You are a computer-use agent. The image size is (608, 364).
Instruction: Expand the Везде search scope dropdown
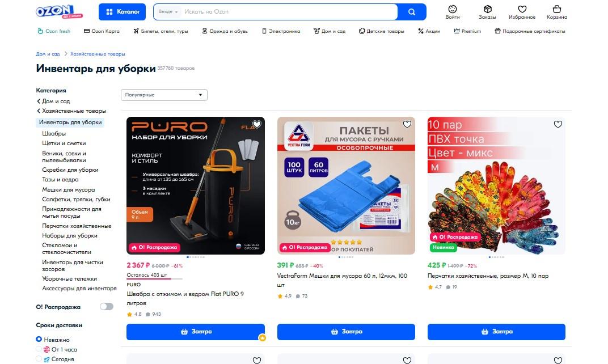[168, 12]
